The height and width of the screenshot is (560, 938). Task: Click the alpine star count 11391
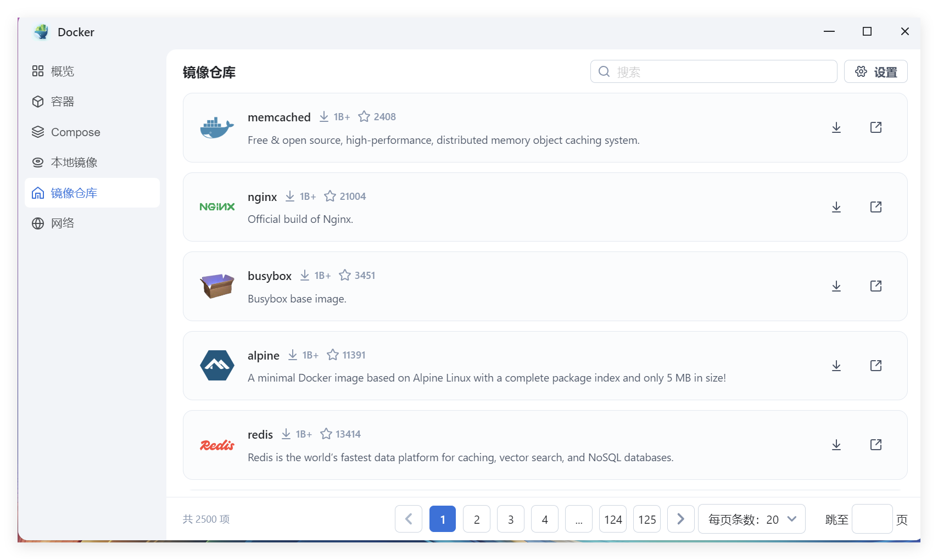354,355
